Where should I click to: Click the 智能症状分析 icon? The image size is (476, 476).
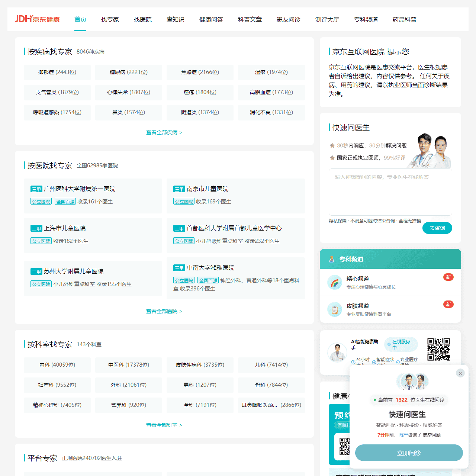tap(374, 361)
